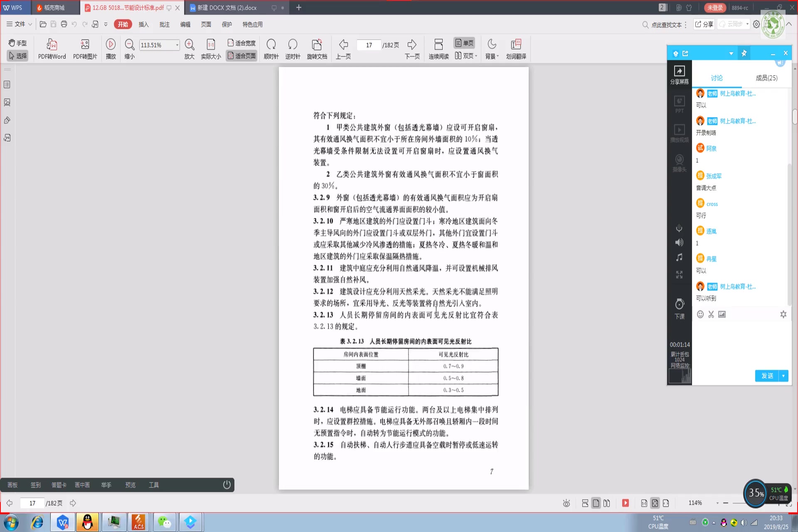
Task: Open the 文件 menu
Action: (x=19, y=24)
